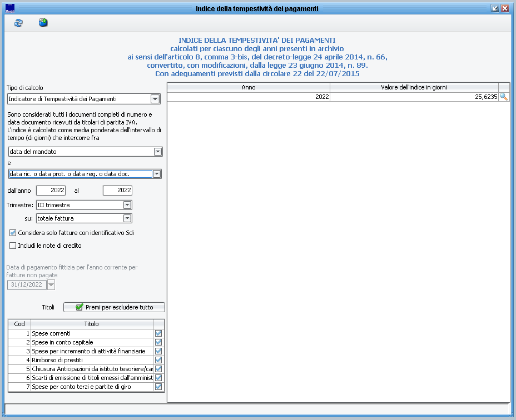
Task: Click the 'Anno' column header
Action: (x=249, y=88)
